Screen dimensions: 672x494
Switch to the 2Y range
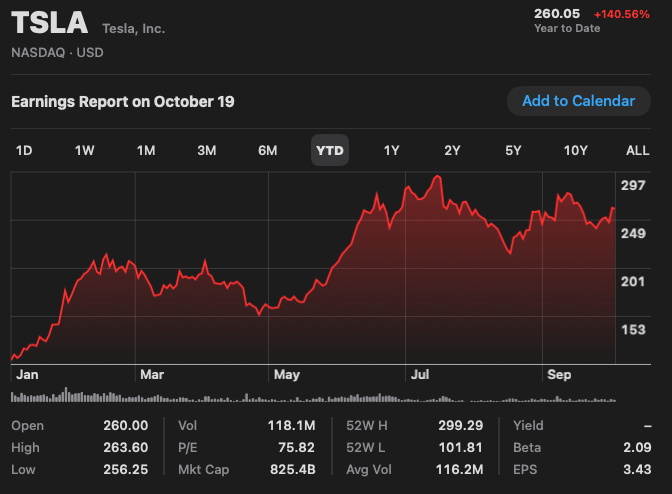(x=452, y=150)
